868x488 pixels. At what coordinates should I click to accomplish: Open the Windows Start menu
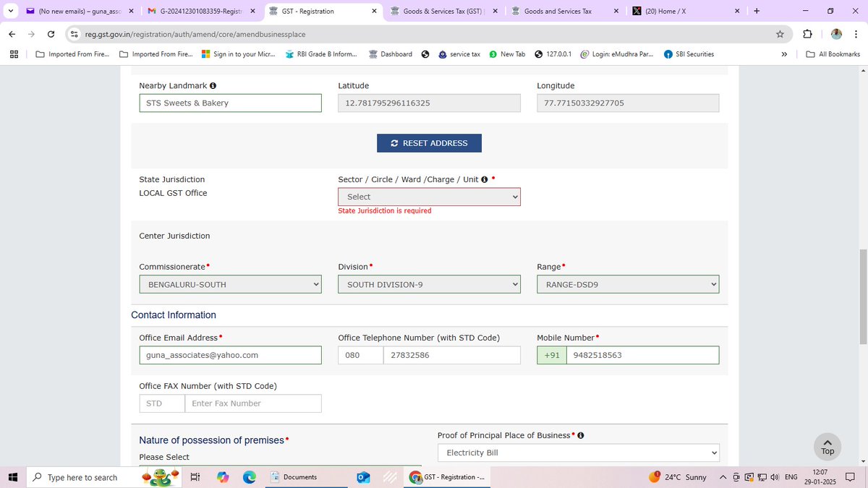pyautogui.click(x=12, y=477)
